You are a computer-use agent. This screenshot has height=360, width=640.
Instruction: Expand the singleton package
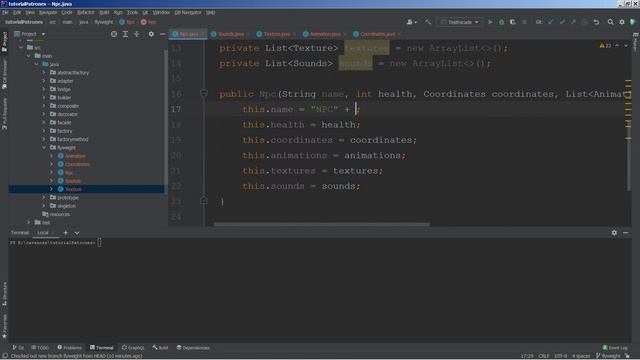44,206
